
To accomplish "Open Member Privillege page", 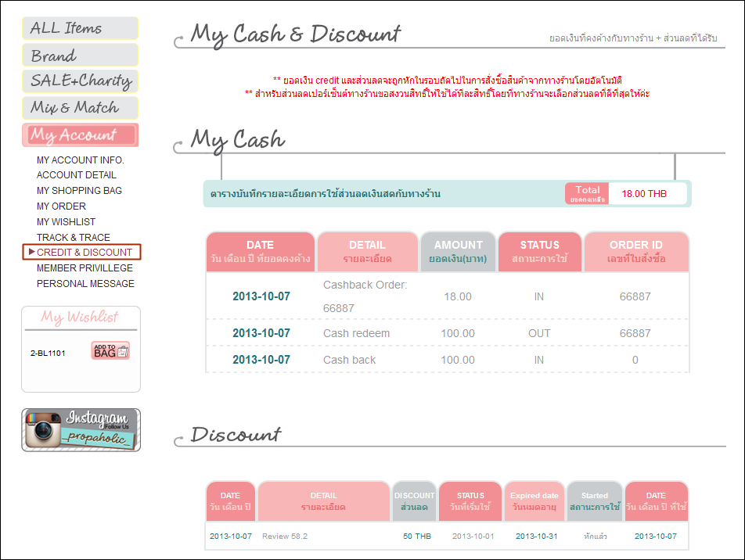I will coord(85,268).
